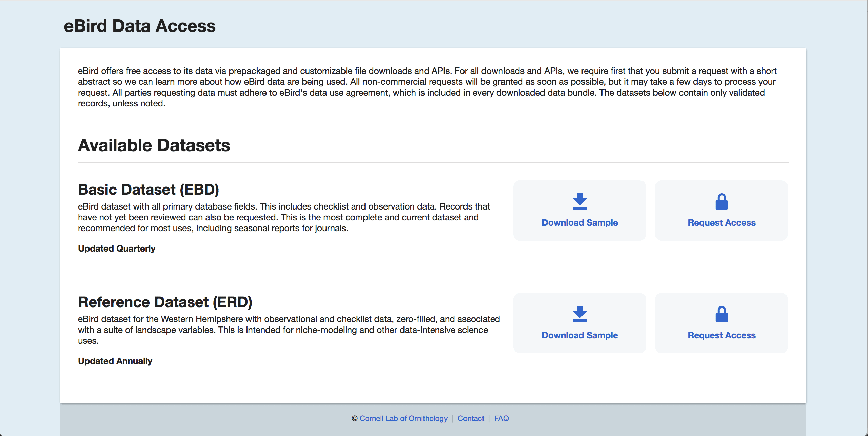The width and height of the screenshot is (868, 436).
Task: Click the Available Datasets heading
Action: click(154, 145)
